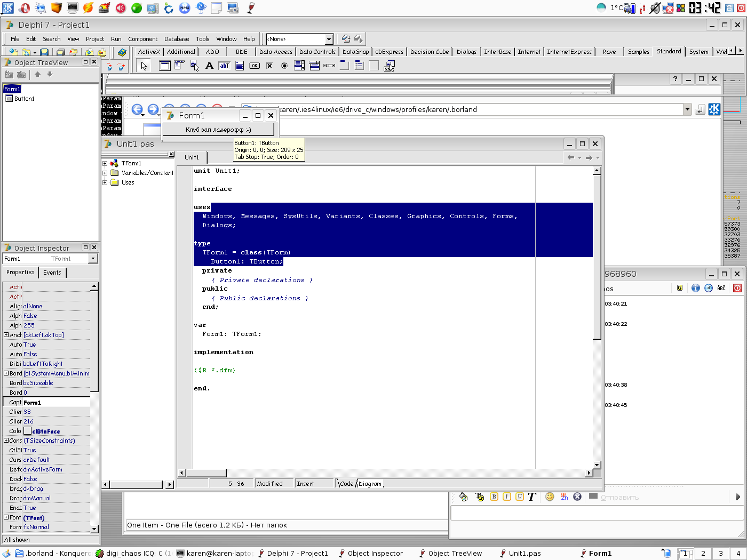Click Object Inspector vertical scrollbar down arrow
The width and height of the screenshot is (747, 560).
coord(94,529)
